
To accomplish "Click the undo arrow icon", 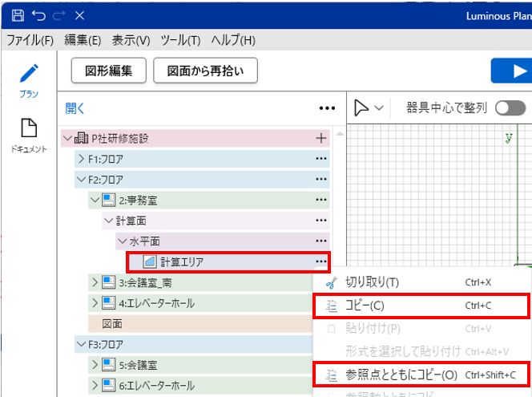I will tap(38, 15).
